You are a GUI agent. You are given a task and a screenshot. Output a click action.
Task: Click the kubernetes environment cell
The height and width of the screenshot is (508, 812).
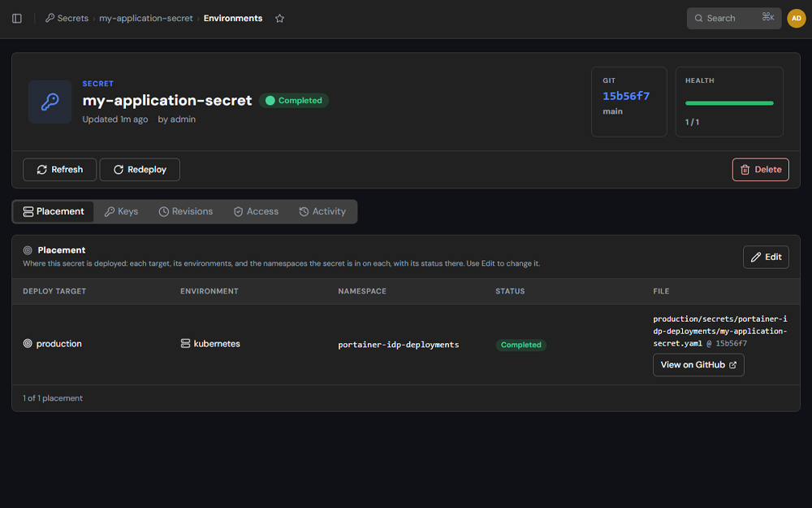pyautogui.click(x=210, y=344)
